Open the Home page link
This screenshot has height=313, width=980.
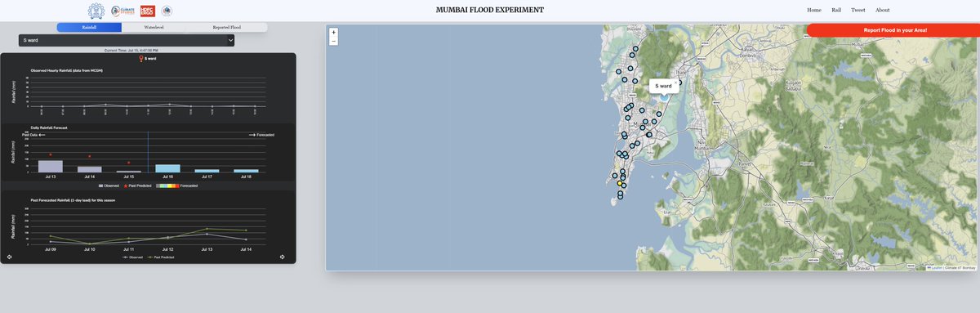coord(813,10)
